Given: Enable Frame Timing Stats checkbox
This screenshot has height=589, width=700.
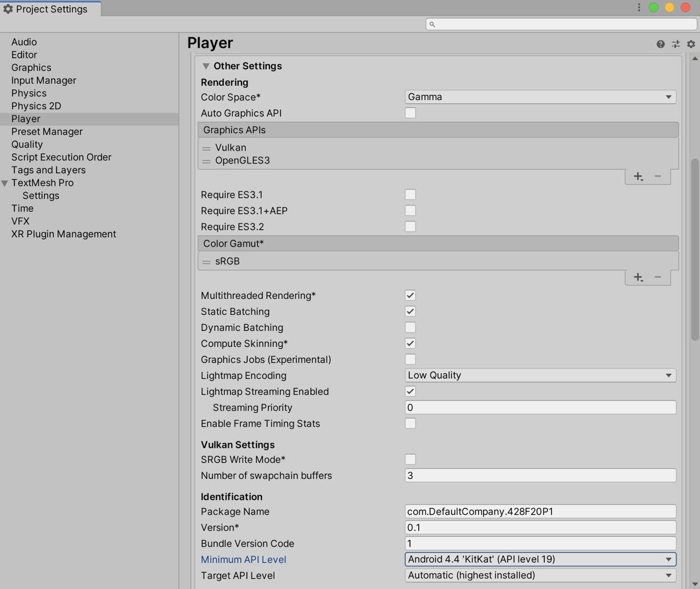Looking at the screenshot, I should point(411,423).
